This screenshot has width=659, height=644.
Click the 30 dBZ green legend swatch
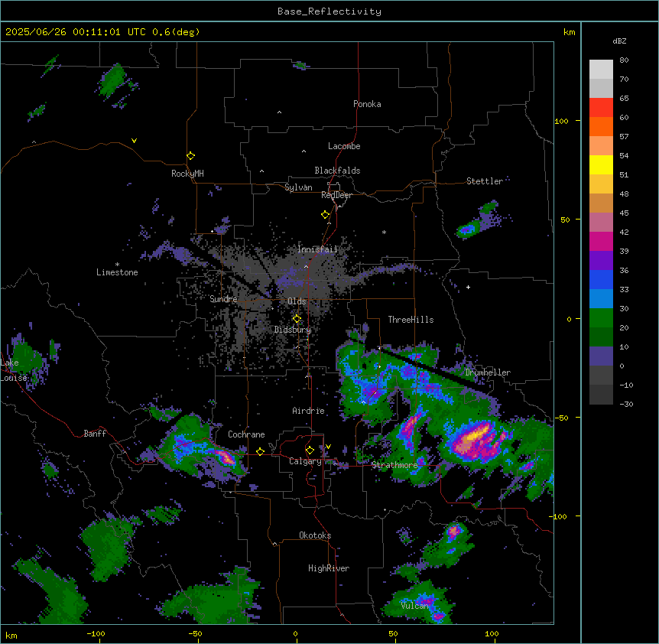pyautogui.click(x=601, y=318)
